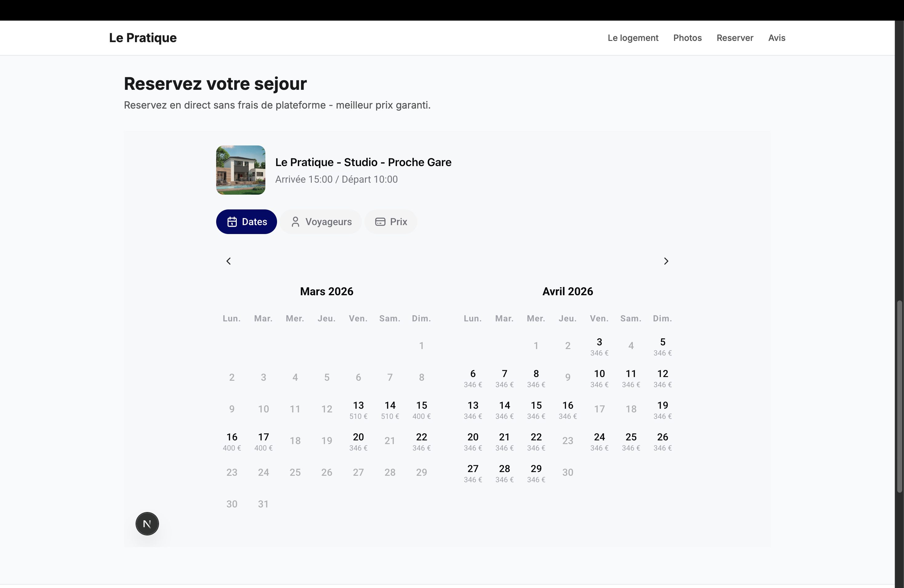Select April 21 date cell
904x588 pixels.
coord(504,441)
